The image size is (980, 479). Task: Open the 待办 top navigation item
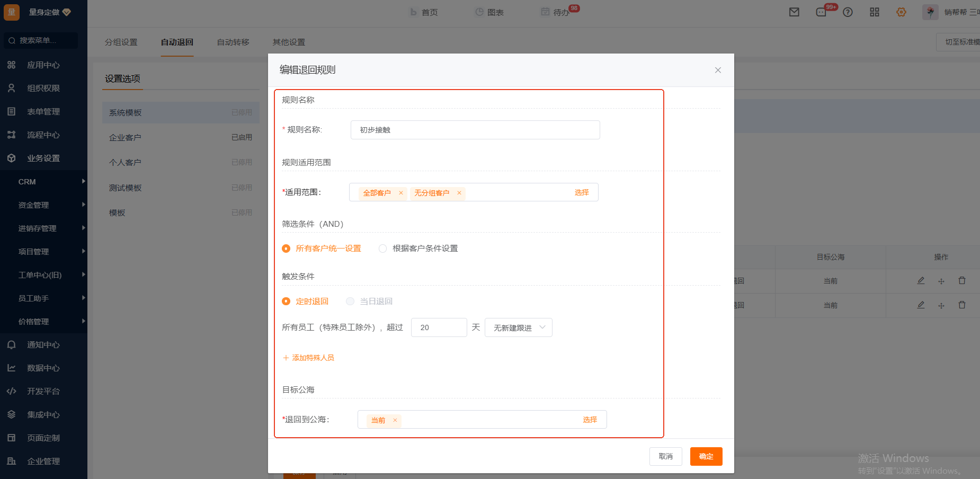point(555,12)
